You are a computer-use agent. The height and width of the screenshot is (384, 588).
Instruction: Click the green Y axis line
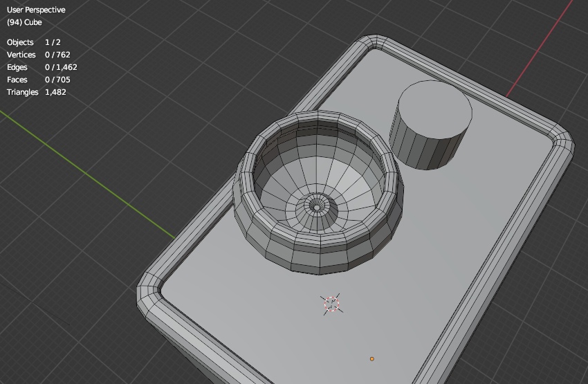click(x=87, y=174)
